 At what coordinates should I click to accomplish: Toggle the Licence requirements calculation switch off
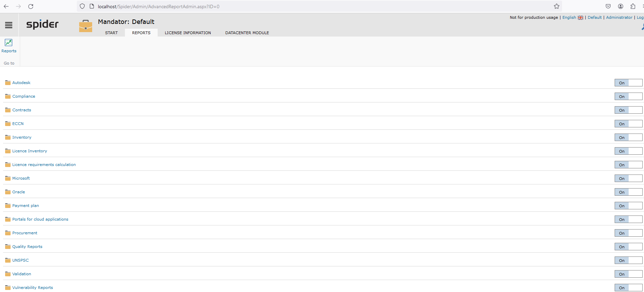pos(629,165)
